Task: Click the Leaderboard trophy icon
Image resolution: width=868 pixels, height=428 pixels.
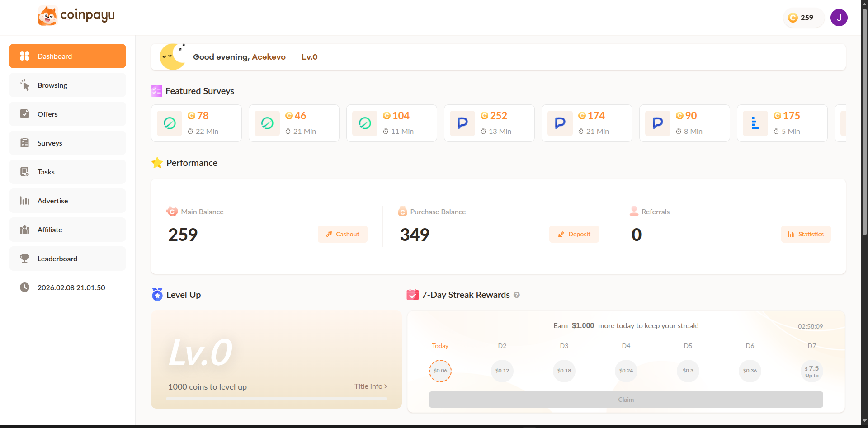Action: (x=25, y=259)
